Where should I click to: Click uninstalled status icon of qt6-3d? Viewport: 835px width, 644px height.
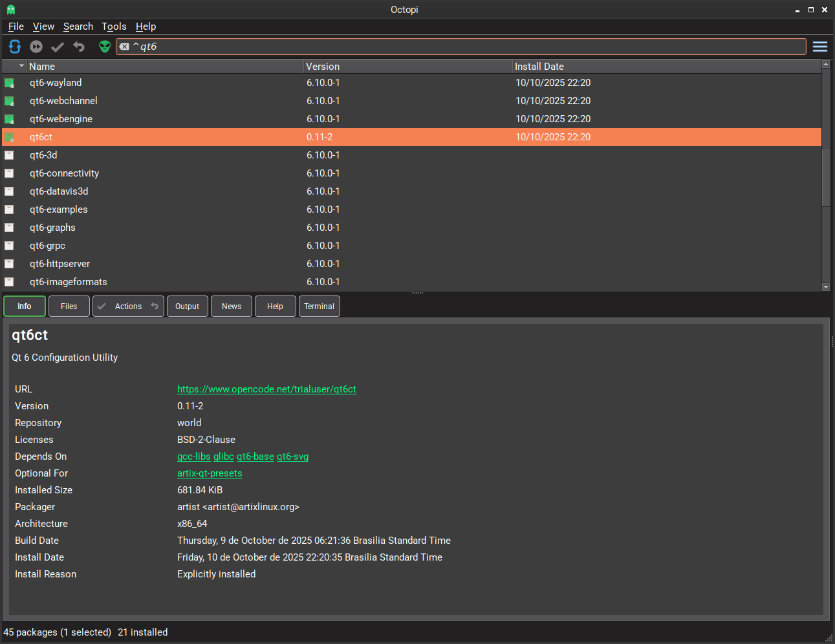click(x=9, y=155)
